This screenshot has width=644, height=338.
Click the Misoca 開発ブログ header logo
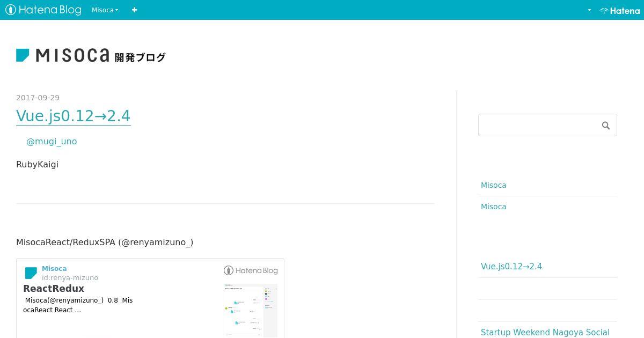91,55
